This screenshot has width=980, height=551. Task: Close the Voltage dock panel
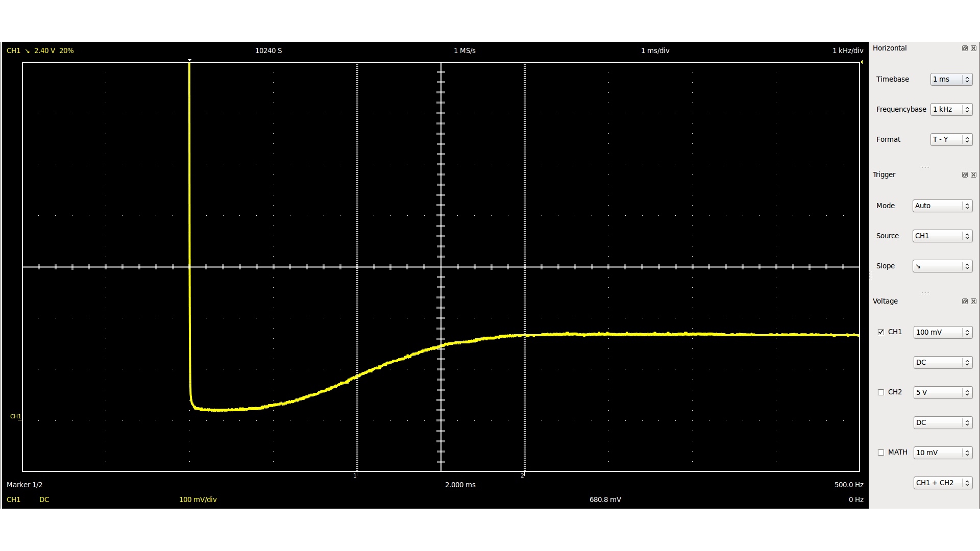click(973, 302)
